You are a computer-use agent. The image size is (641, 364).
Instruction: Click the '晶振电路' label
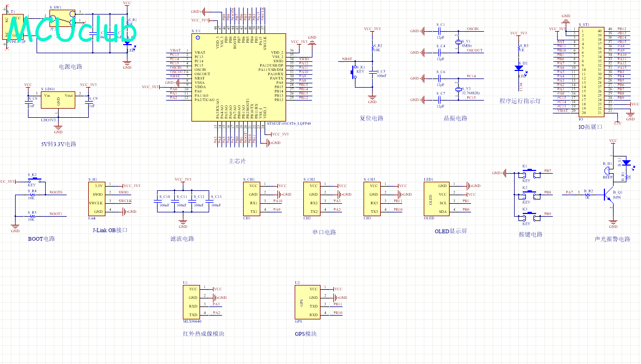[x=455, y=118]
